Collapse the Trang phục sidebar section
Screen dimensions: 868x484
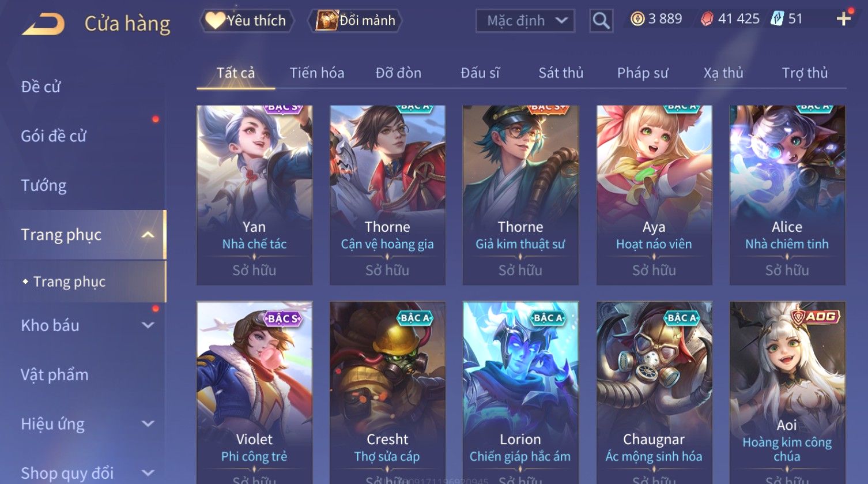click(148, 235)
